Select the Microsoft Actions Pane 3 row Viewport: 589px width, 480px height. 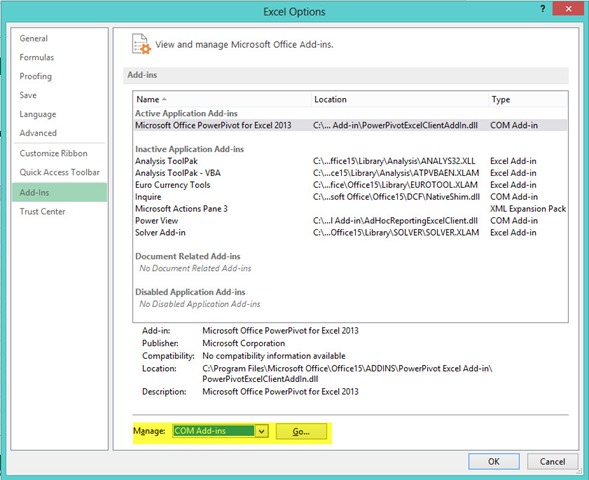(350, 209)
